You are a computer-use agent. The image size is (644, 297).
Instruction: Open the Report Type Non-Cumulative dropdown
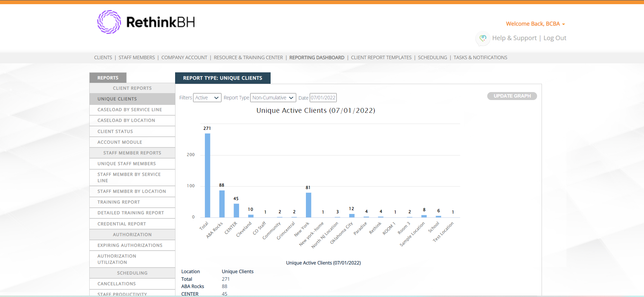273,98
